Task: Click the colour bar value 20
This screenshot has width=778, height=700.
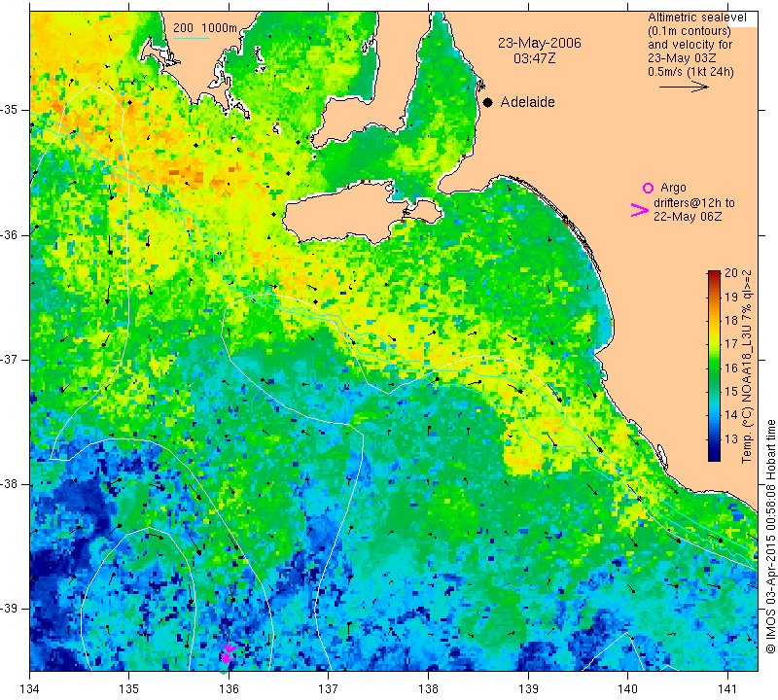Action: pos(731,272)
